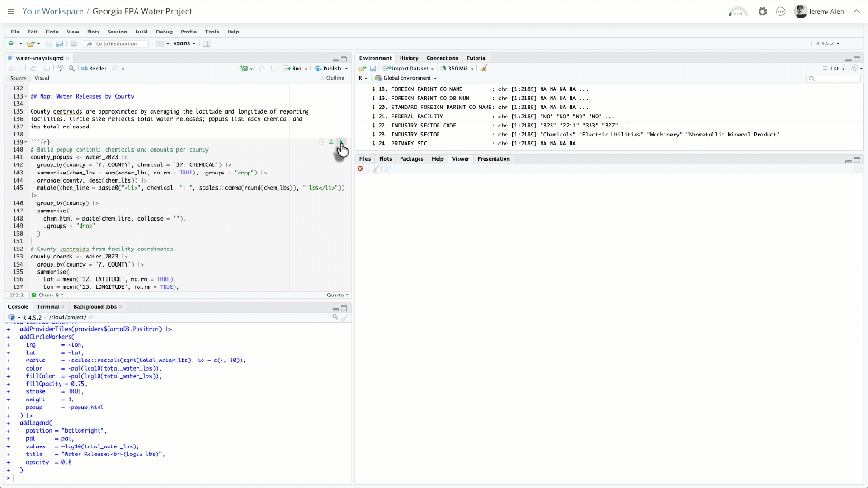Clear environment objects with the broom icon
Screen dimensions: 868x488
click(484, 68)
